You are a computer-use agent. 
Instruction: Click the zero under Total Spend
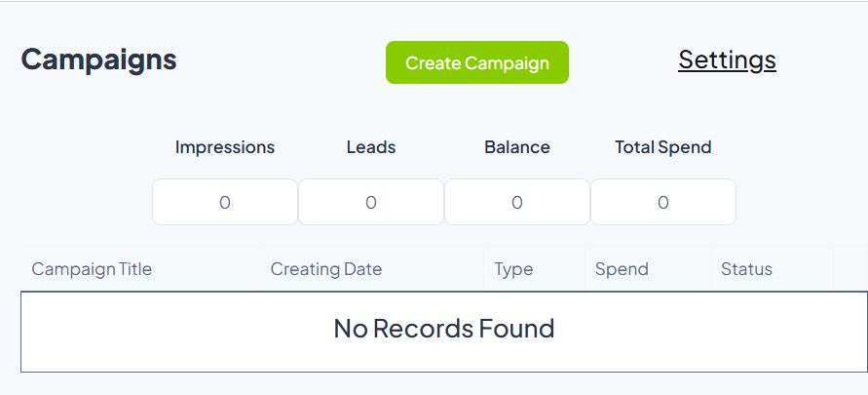pyautogui.click(x=663, y=202)
